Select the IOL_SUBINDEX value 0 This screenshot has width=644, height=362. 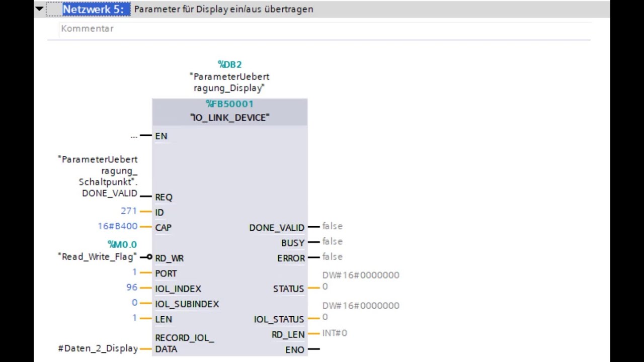[x=134, y=303]
